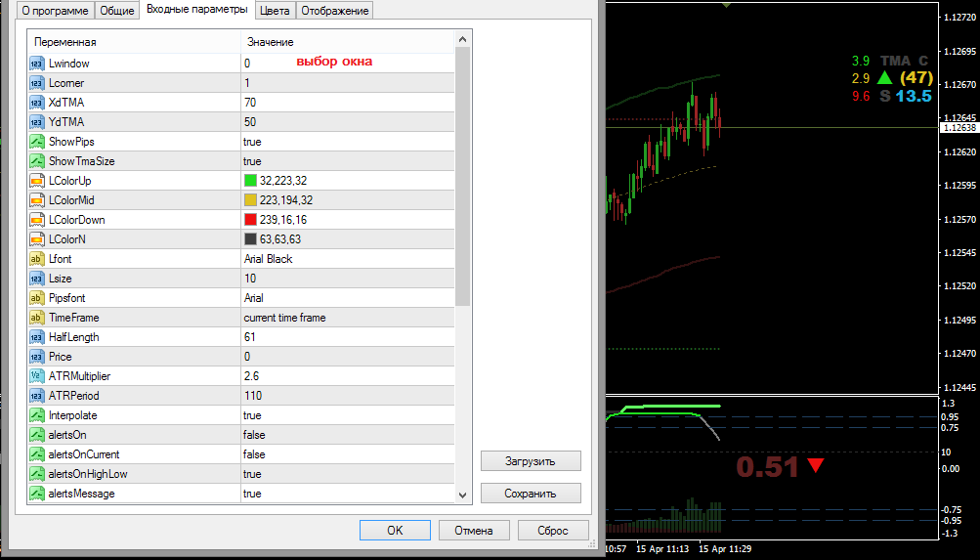The height and width of the screenshot is (560, 980).
Task: Click the string icon beside Pipsfont
Action: [37, 297]
